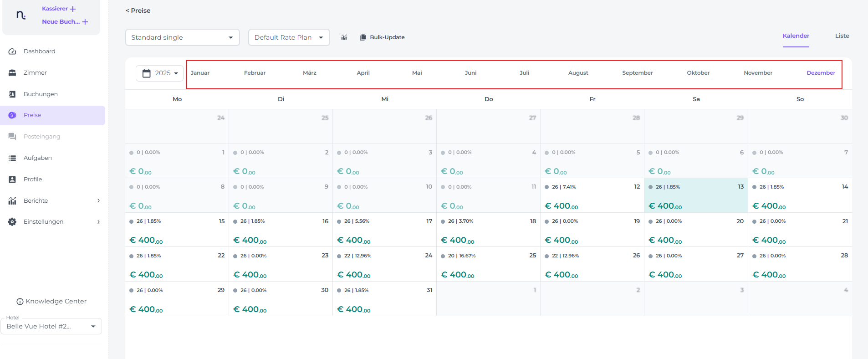Click the Dashboard gauge icon in sidebar
Viewport: 868px width, 359px height.
pyautogui.click(x=12, y=51)
